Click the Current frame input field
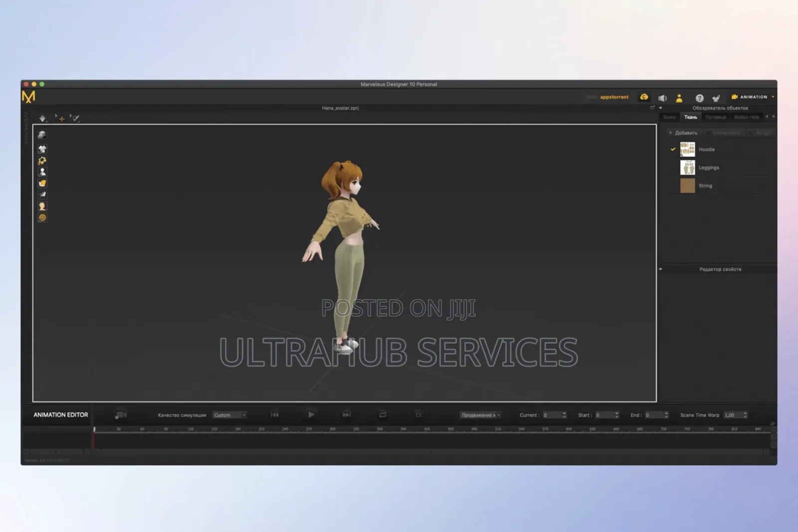 coord(552,415)
